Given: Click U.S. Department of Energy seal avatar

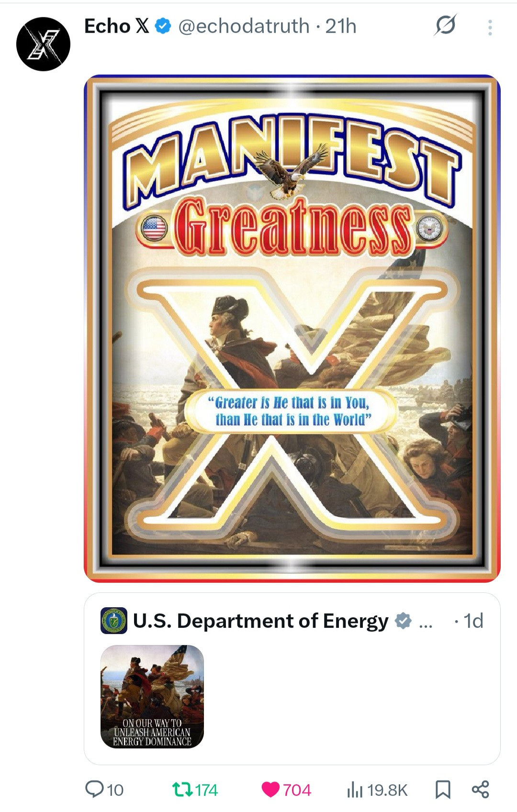Looking at the screenshot, I should click(114, 621).
